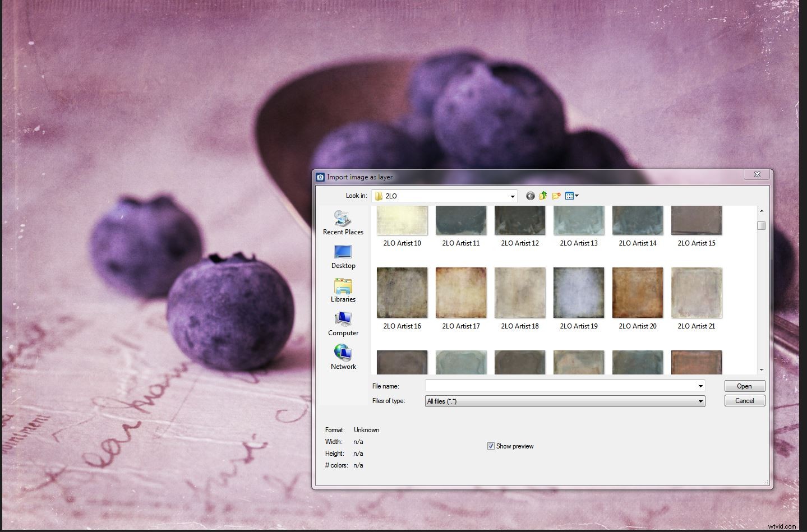
Task: Choose the 2LO Artist 20 orange texture
Action: 637,292
